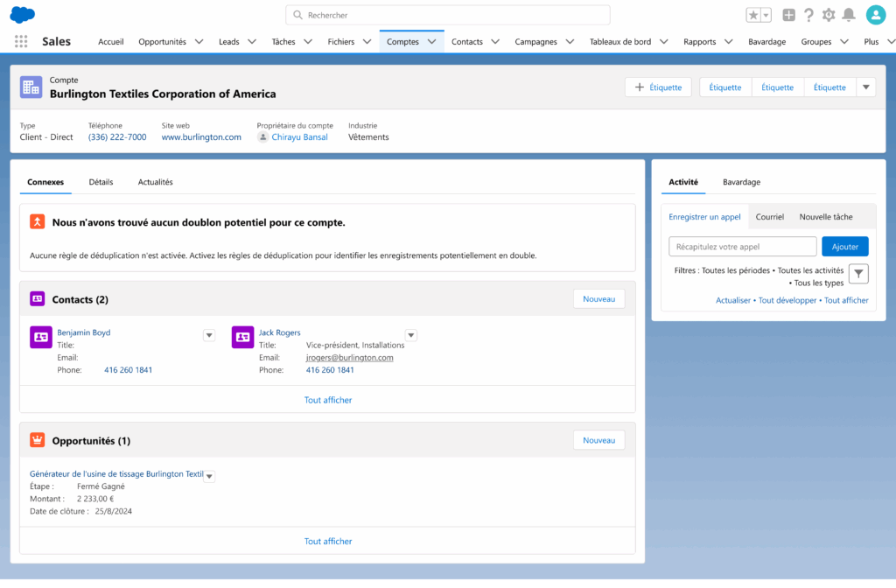Open the App Launcher grid icon
The width and height of the screenshot is (896, 588).
[21, 41]
